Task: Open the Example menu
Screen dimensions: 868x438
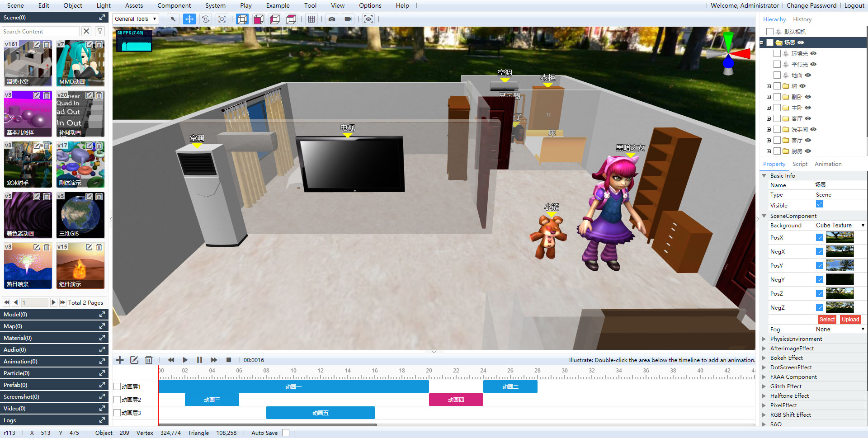Action: 278,5
